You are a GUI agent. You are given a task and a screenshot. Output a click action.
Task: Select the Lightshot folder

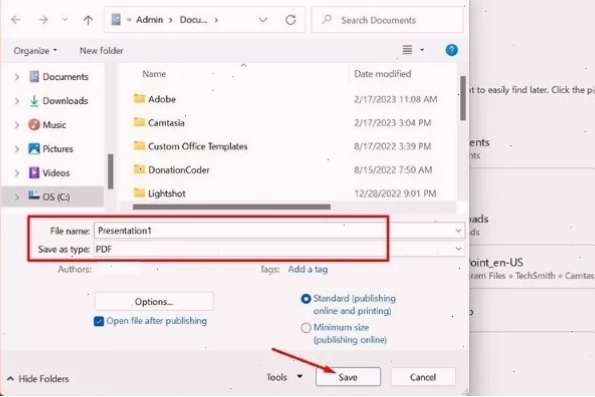coord(167,193)
